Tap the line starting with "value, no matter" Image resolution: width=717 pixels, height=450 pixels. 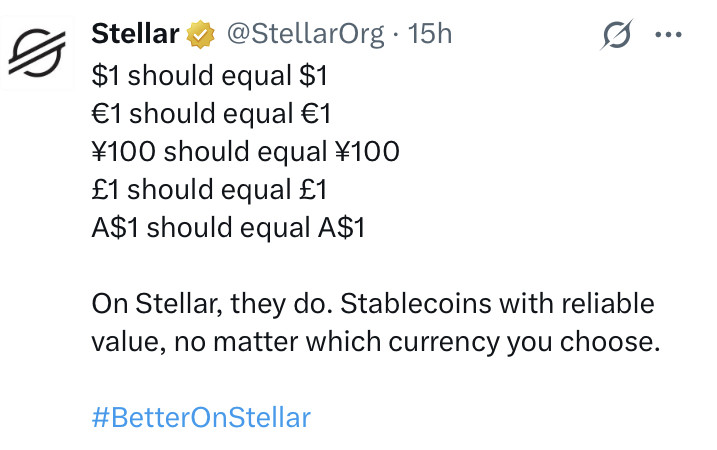coord(376,342)
